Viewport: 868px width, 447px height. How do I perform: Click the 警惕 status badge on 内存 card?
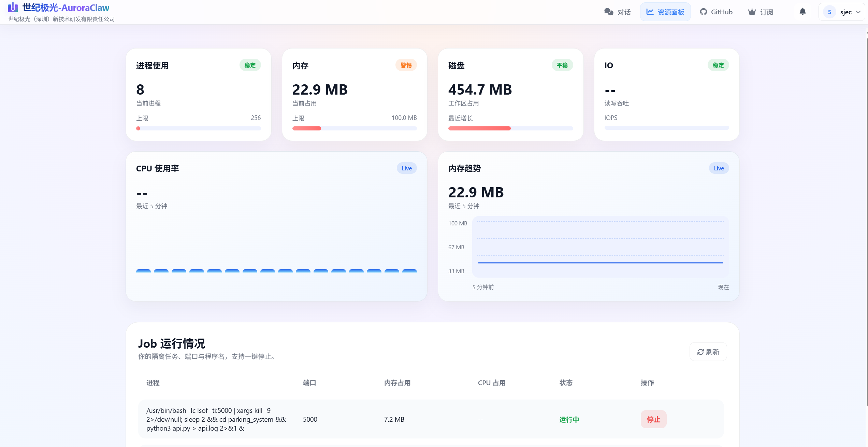pyautogui.click(x=406, y=65)
